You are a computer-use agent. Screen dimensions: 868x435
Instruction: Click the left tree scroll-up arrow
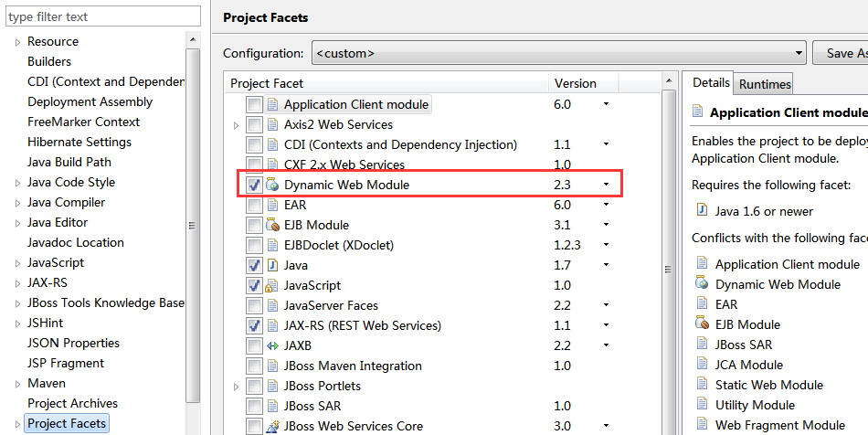pos(193,40)
